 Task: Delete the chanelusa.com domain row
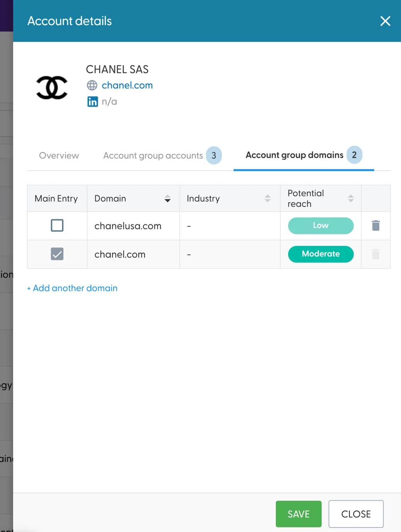(376, 225)
